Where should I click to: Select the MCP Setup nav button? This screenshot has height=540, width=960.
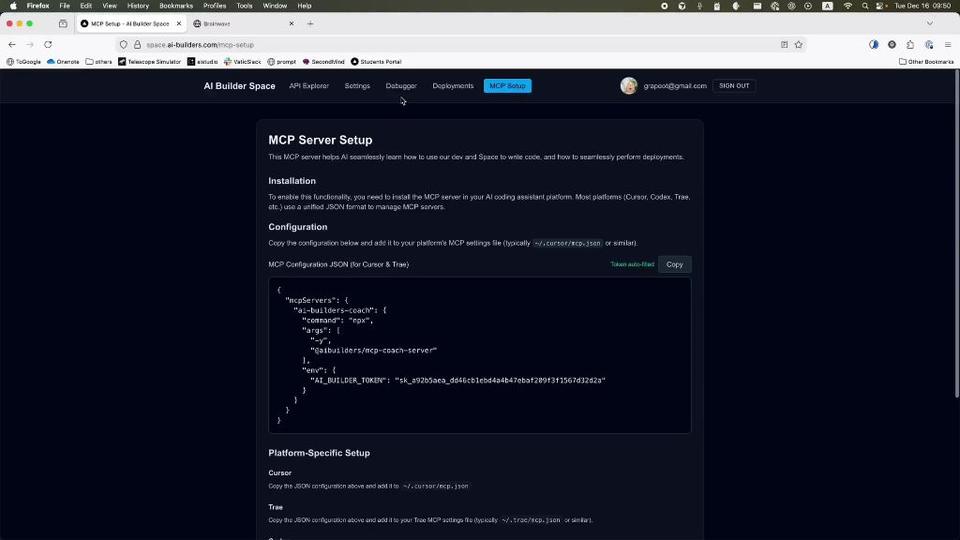[508, 86]
